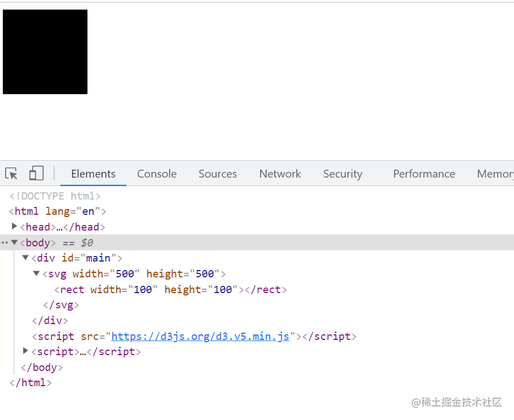
Task: Click the more actions dots beside body tag
Action: pyautogui.click(x=5, y=242)
